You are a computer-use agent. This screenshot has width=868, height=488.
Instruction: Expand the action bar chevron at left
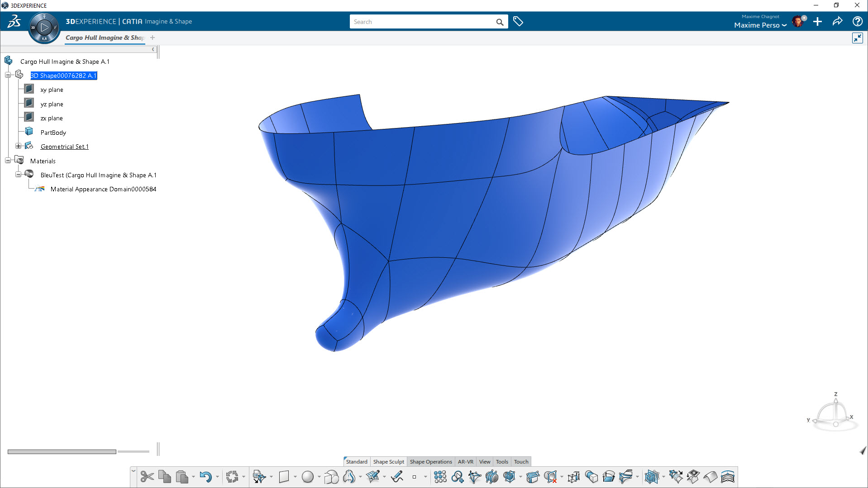tap(133, 471)
